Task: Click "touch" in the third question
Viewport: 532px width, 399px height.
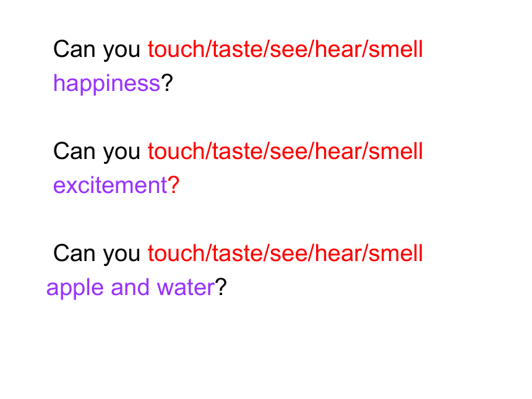Action: (176, 253)
